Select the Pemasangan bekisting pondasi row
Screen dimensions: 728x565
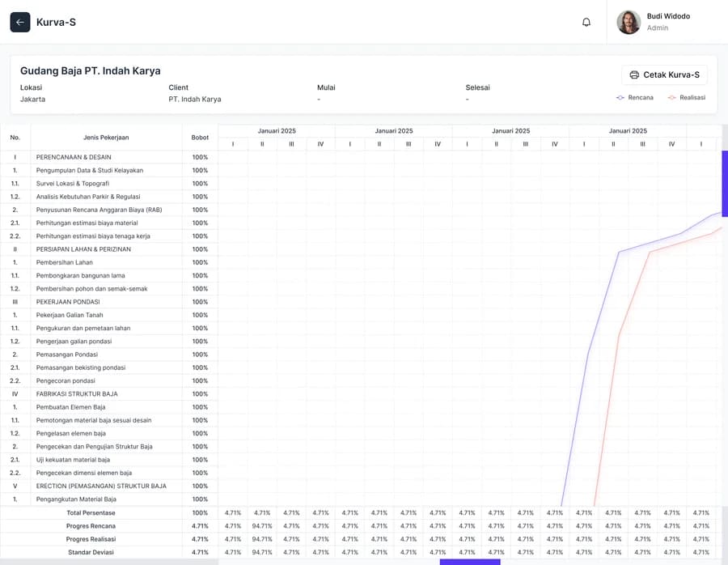click(109, 367)
